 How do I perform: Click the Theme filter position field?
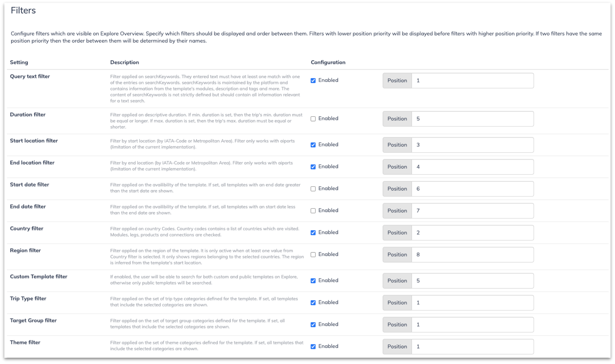[472, 346]
